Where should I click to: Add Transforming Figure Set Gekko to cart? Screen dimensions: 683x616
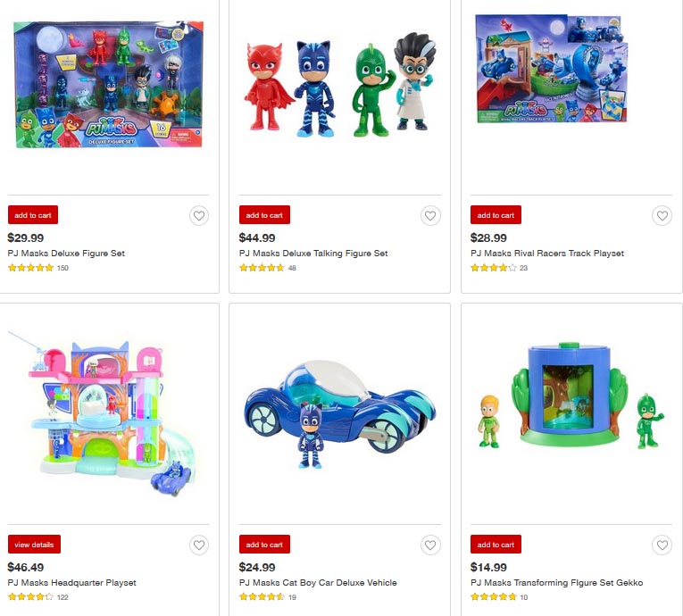click(x=496, y=544)
